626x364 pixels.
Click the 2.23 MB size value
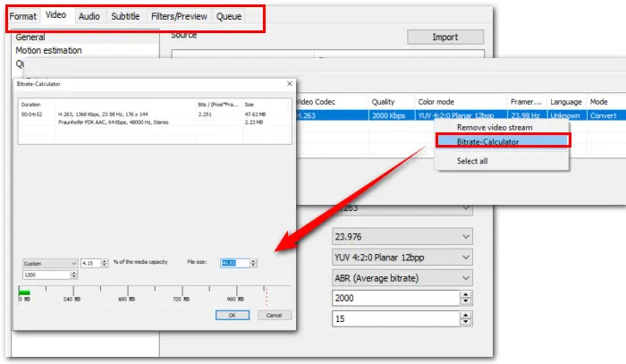254,123
